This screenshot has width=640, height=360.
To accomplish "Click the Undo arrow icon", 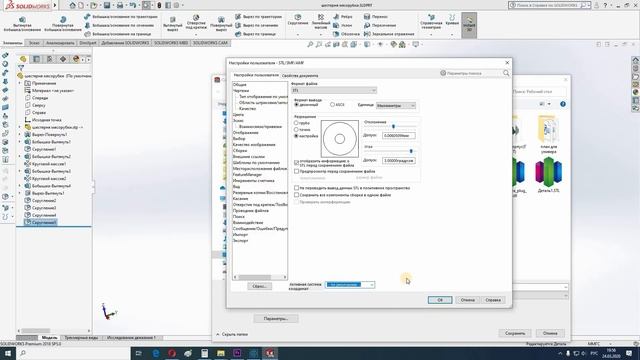I will (133, 5).
